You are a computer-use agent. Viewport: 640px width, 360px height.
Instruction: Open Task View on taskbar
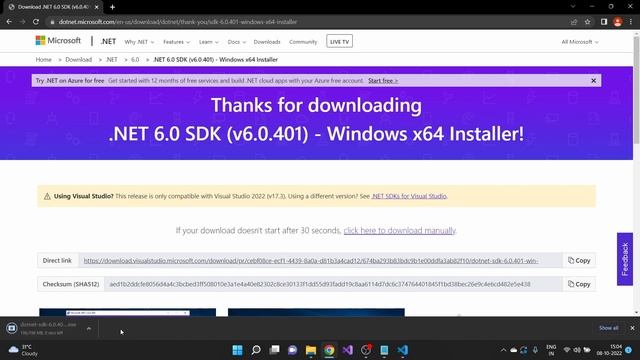click(x=274, y=350)
